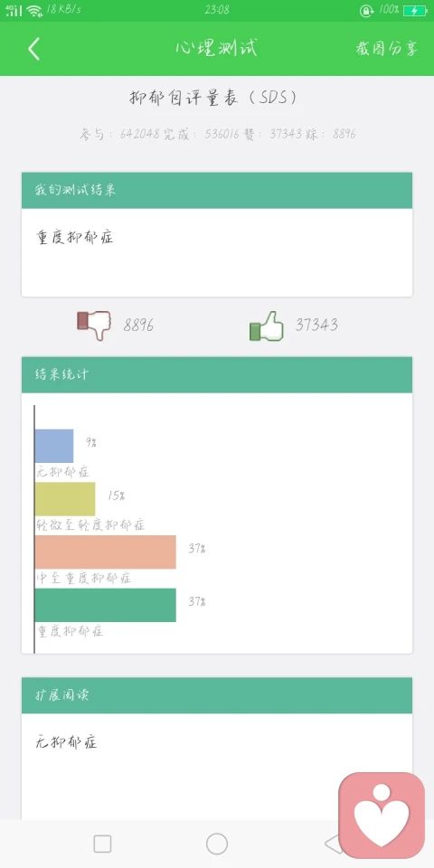Tap the battery indicator icon
This screenshot has width=434, height=868.
click(415, 10)
